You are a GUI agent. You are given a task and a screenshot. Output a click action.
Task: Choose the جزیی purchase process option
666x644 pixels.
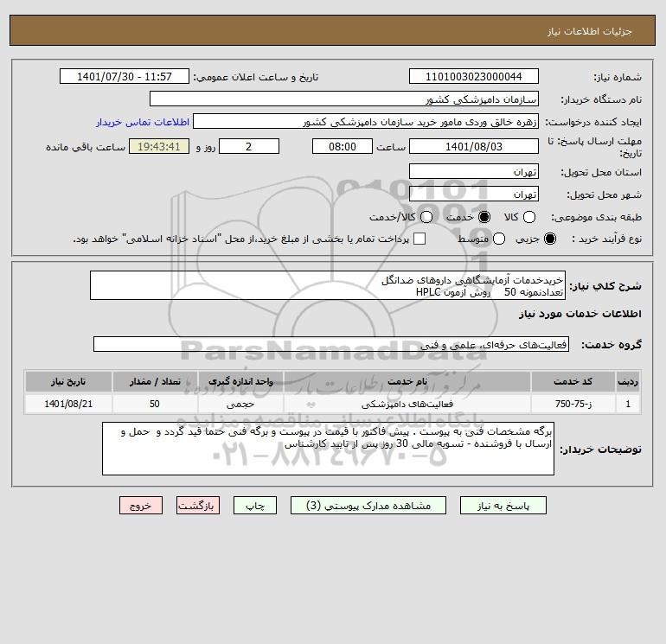[549, 239]
